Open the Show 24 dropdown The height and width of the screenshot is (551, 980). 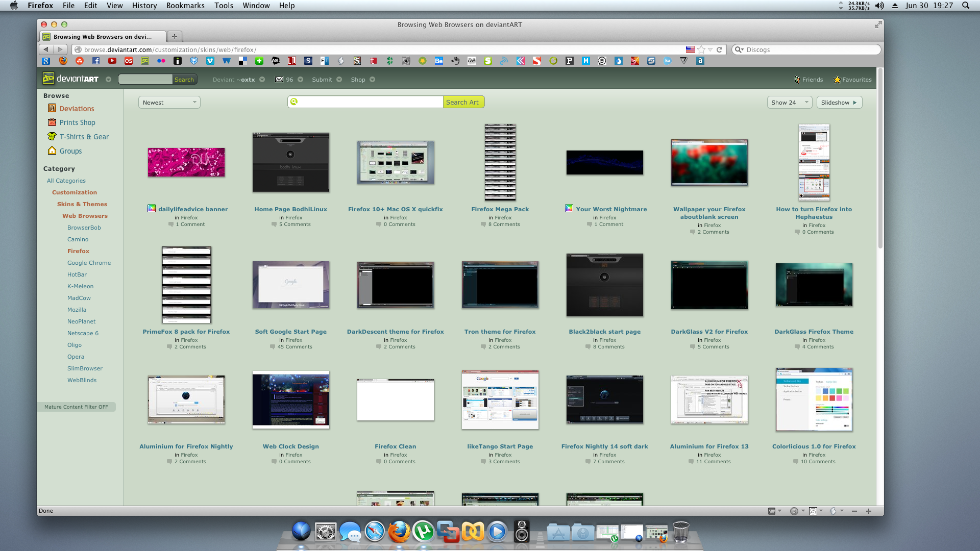click(790, 103)
